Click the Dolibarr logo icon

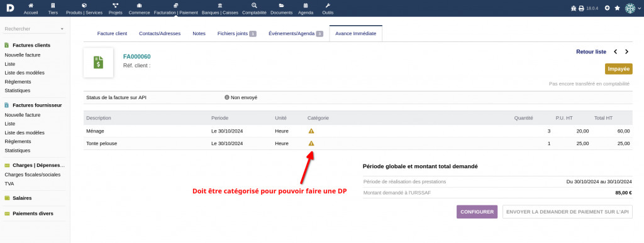[x=10, y=8]
